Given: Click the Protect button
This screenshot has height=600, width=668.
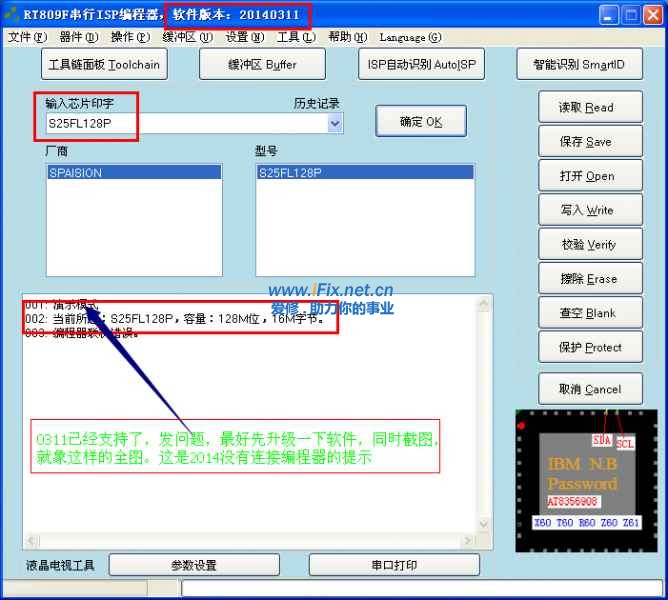Looking at the screenshot, I should tap(586, 348).
